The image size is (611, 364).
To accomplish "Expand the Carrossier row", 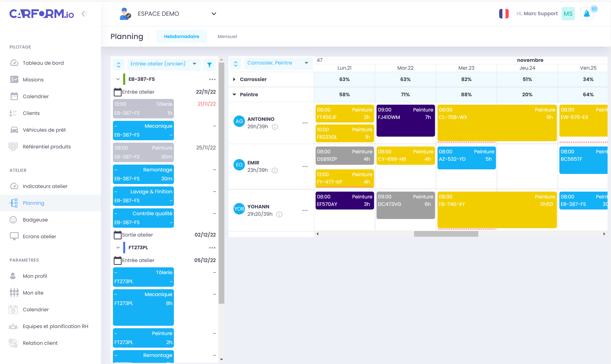I will tap(234, 79).
